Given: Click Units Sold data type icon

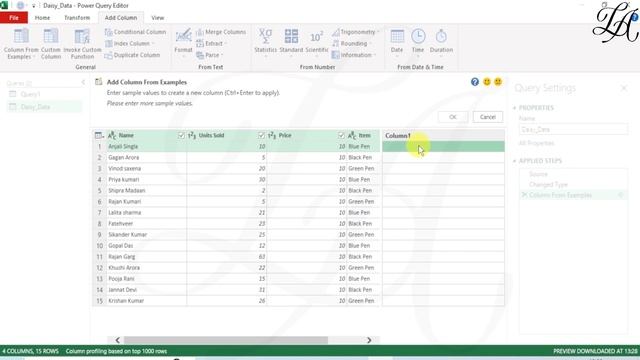Looking at the screenshot, I should click(192, 135).
